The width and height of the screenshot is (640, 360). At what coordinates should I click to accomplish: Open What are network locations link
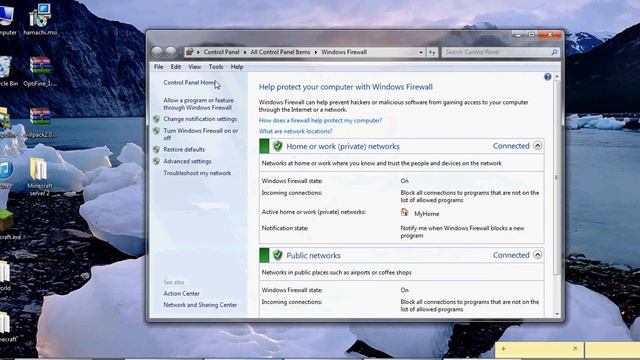[x=296, y=131]
